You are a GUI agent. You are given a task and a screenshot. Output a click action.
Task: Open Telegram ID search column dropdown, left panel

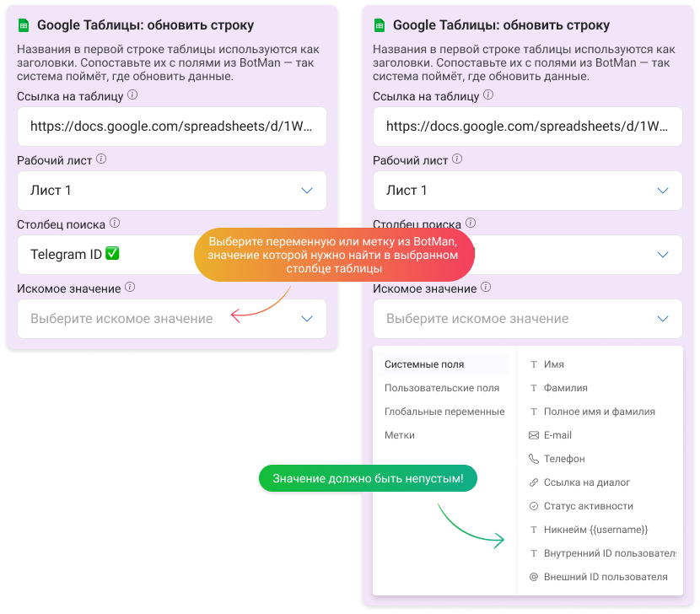[x=172, y=255]
